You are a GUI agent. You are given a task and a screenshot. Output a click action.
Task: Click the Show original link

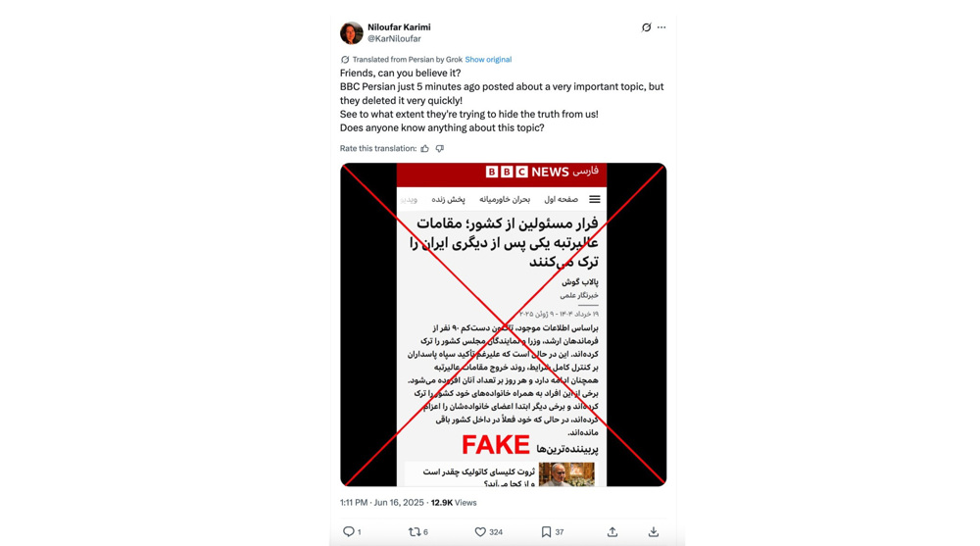pyautogui.click(x=488, y=60)
